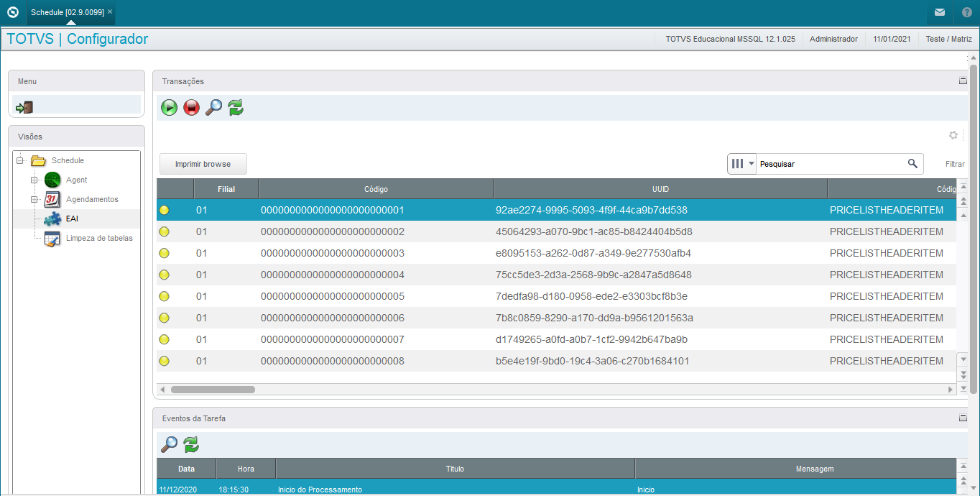Sort by the first Código column header

tap(376, 189)
